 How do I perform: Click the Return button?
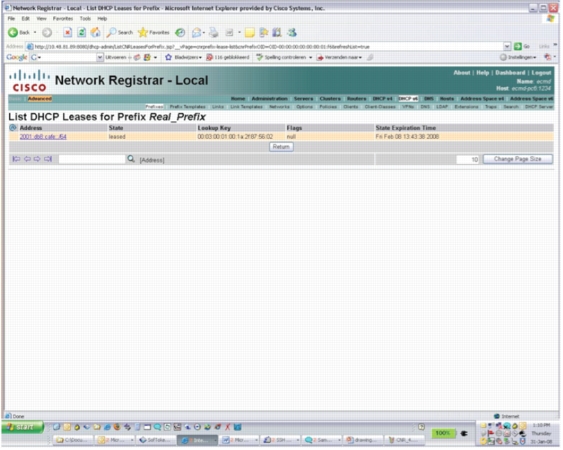(x=281, y=147)
